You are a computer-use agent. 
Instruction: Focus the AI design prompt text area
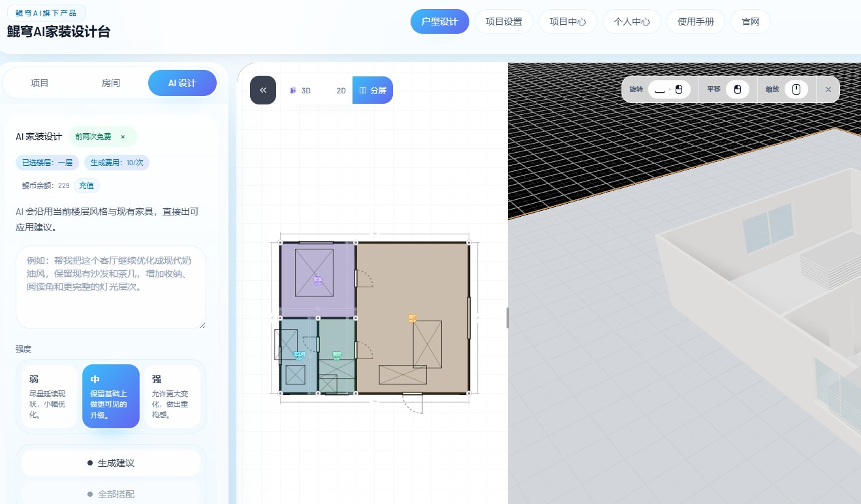click(x=111, y=287)
